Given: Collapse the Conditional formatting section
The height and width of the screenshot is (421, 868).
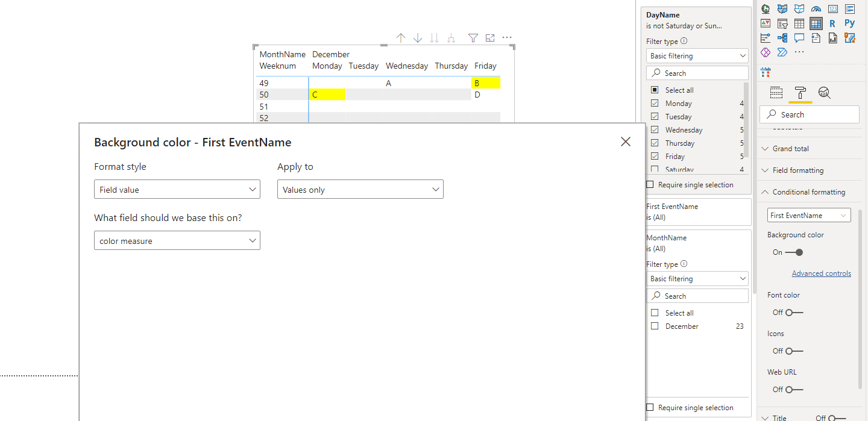Looking at the screenshot, I should 809,192.
